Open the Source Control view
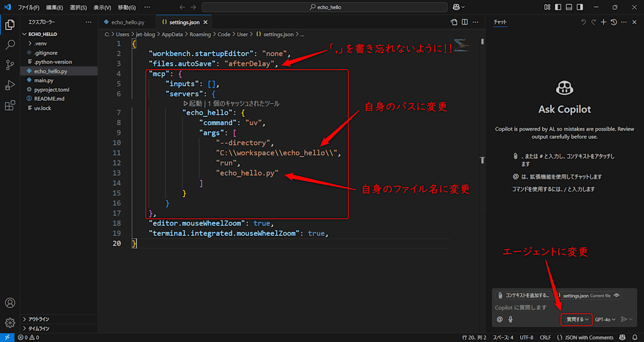The height and width of the screenshot is (342, 644). coord(10,65)
